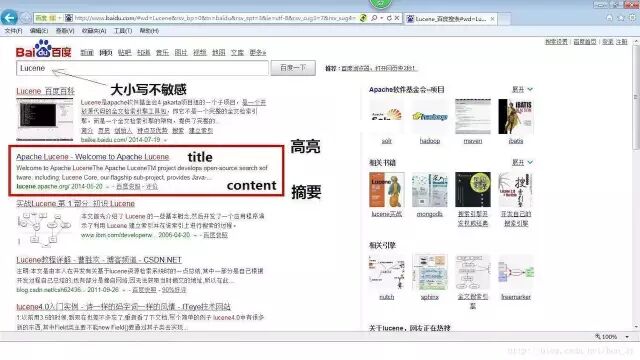
Task: Click the 登录 link at top right
Action: point(608,42)
